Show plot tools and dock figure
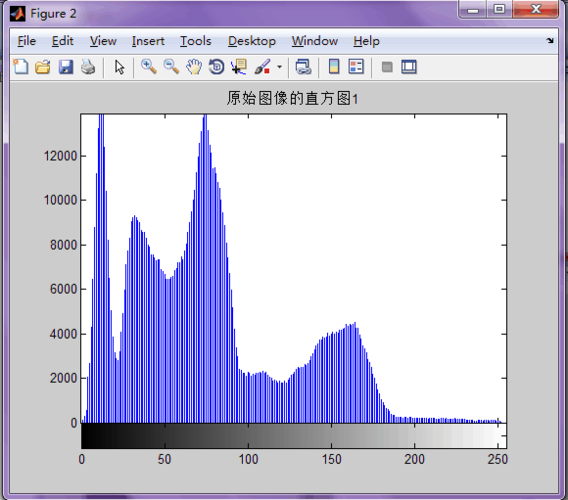 (409, 67)
